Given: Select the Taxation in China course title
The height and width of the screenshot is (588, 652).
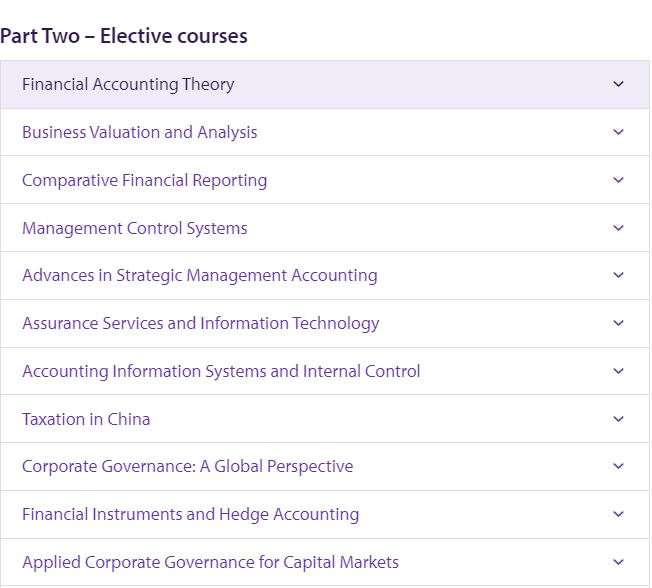Looking at the screenshot, I should [86, 419].
